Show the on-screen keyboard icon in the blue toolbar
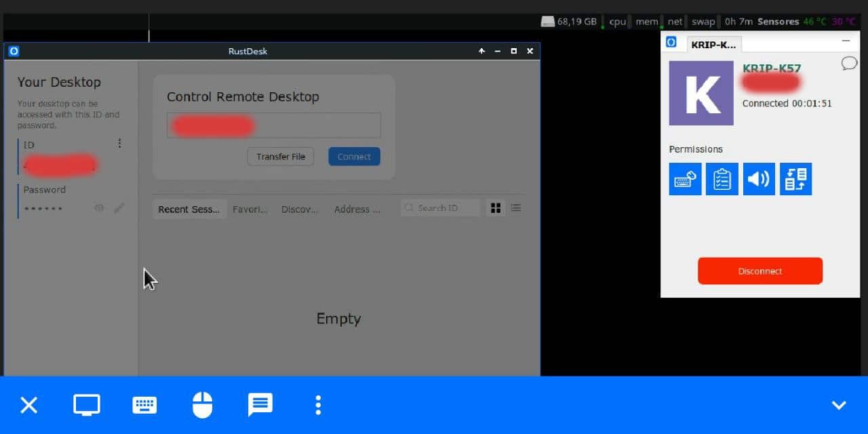Image resolution: width=868 pixels, height=434 pixels. point(144,406)
